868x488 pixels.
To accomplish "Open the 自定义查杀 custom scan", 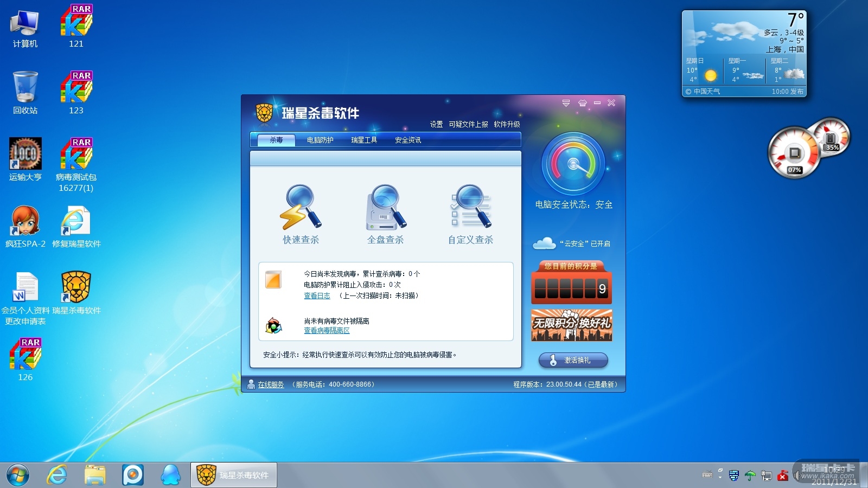I will pyautogui.click(x=470, y=215).
